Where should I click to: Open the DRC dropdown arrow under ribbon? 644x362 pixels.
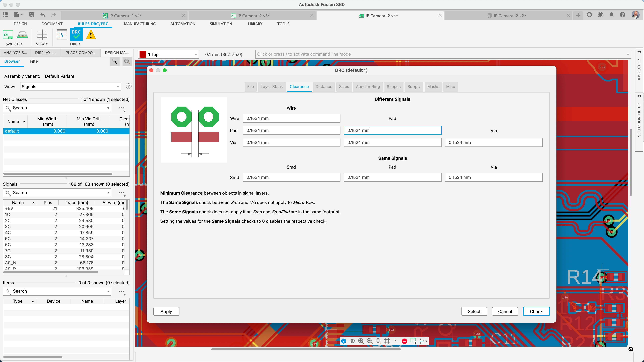pyautogui.click(x=79, y=44)
